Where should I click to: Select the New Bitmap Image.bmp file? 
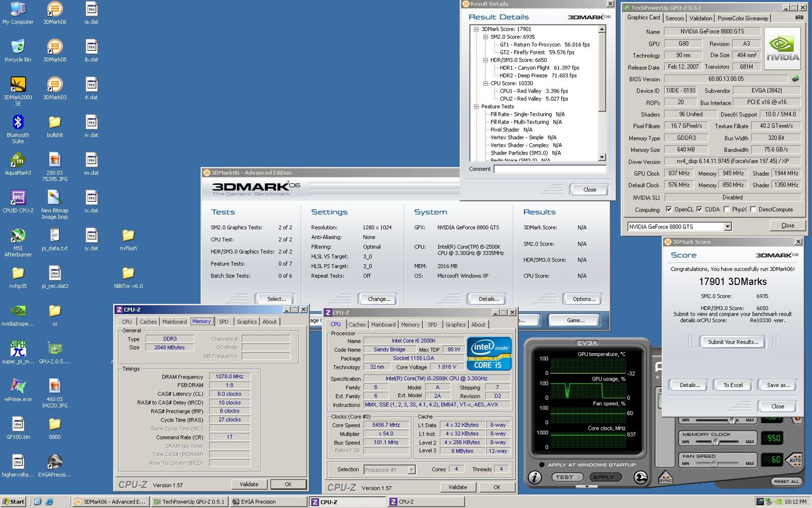pyautogui.click(x=55, y=205)
